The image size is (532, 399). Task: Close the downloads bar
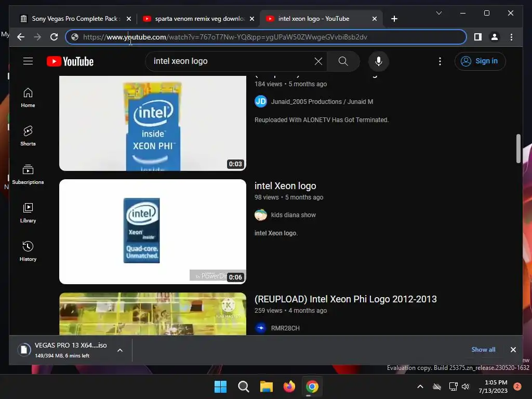(x=513, y=350)
